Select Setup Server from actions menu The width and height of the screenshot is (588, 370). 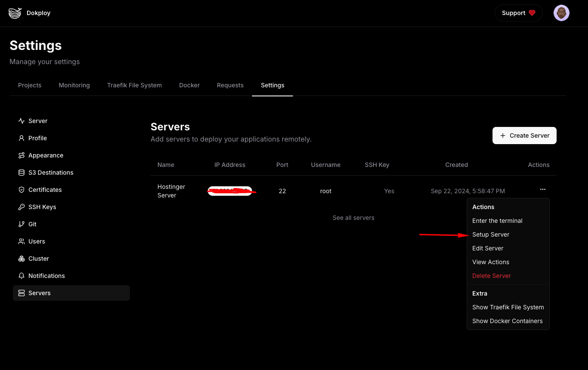pyautogui.click(x=490, y=234)
